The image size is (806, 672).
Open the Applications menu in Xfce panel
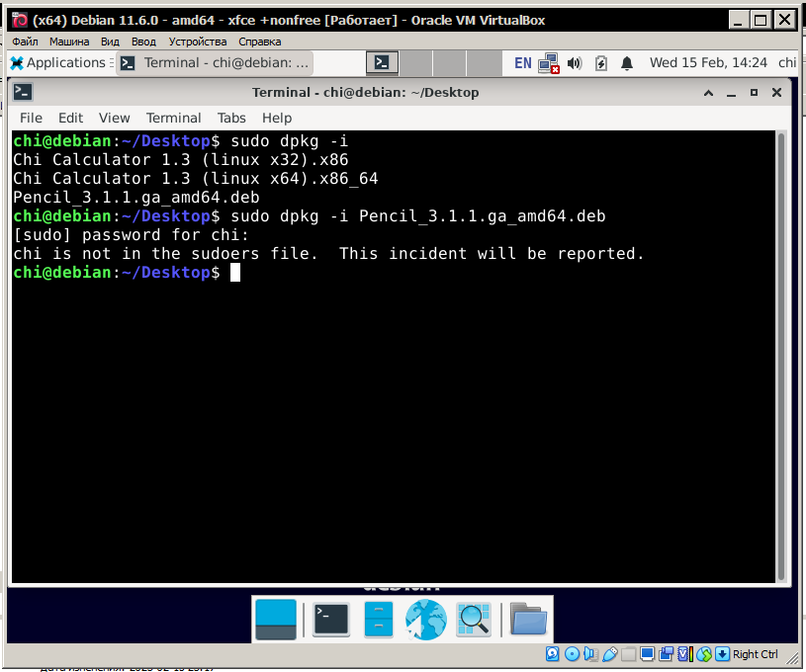click(x=60, y=63)
